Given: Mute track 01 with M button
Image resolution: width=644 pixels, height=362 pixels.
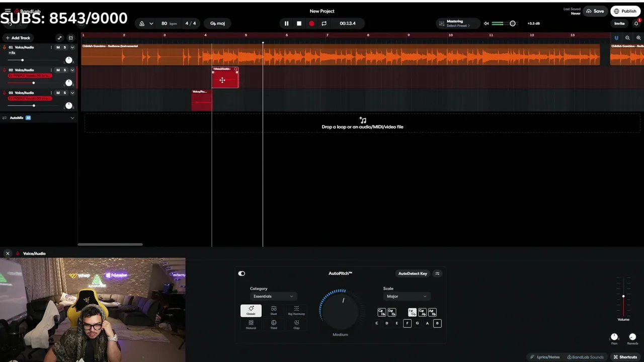Looking at the screenshot, I should 58,47.
